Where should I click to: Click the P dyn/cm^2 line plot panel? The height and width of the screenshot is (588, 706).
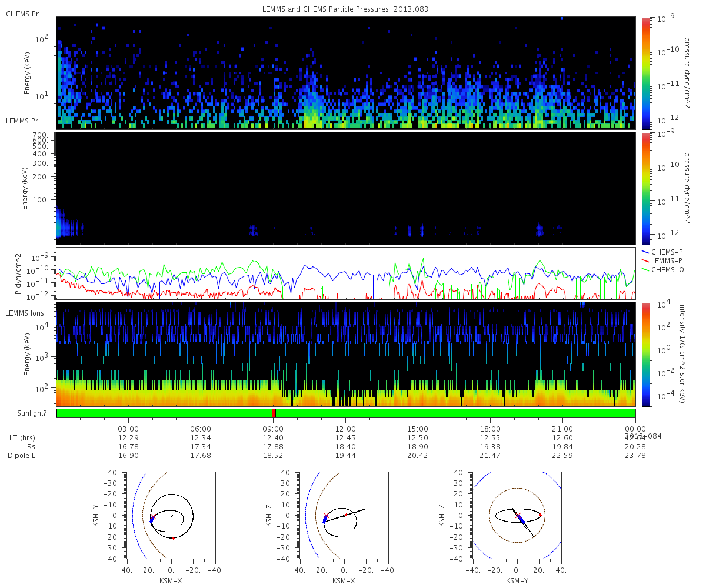346,273
